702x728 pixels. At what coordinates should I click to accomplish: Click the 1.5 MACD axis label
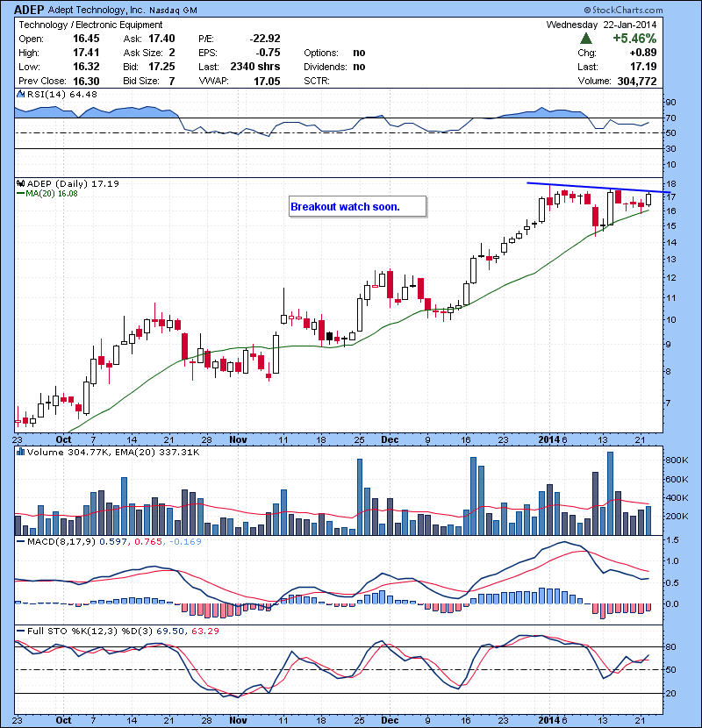coord(672,540)
